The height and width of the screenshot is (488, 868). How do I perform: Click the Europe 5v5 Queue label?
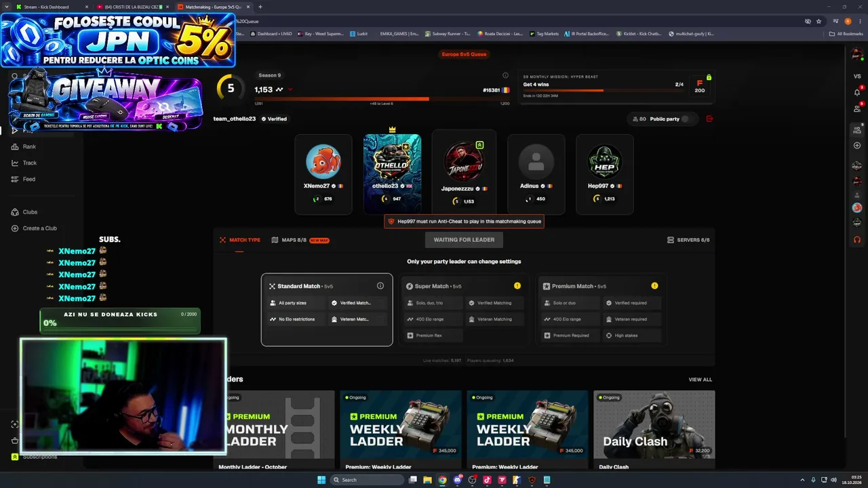coord(464,54)
